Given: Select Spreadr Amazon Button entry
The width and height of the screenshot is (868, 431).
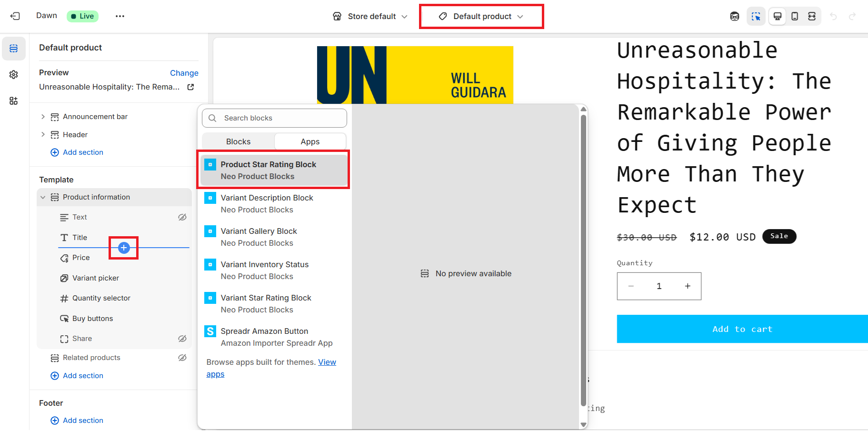Looking at the screenshot, I should [x=274, y=337].
